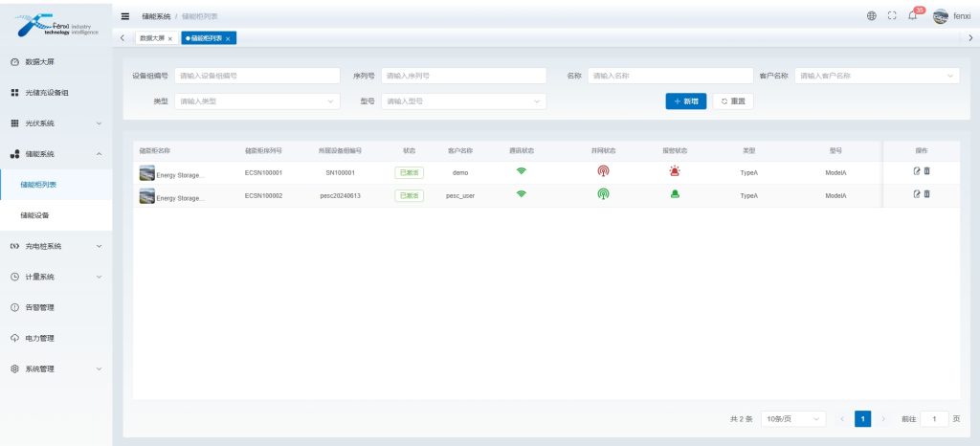Click edit icon for ECSN100001 row
Screen dimensions: 980x446
[x=917, y=171]
